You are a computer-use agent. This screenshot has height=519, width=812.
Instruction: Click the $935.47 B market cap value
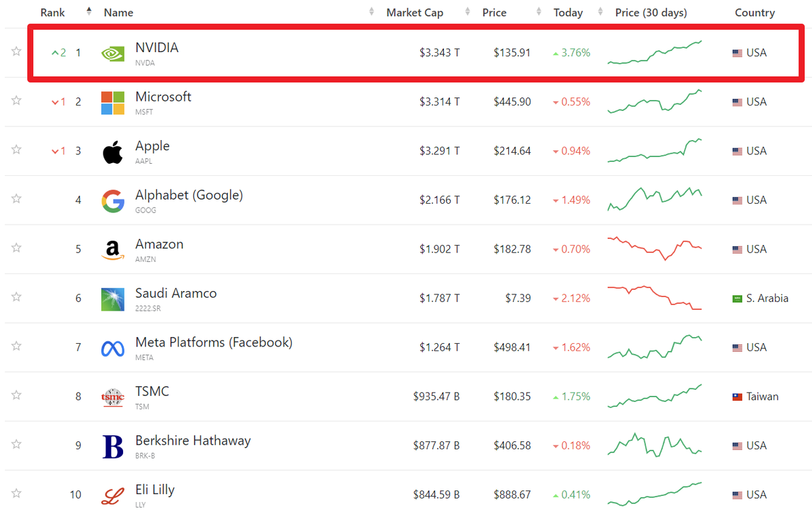(436, 397)
